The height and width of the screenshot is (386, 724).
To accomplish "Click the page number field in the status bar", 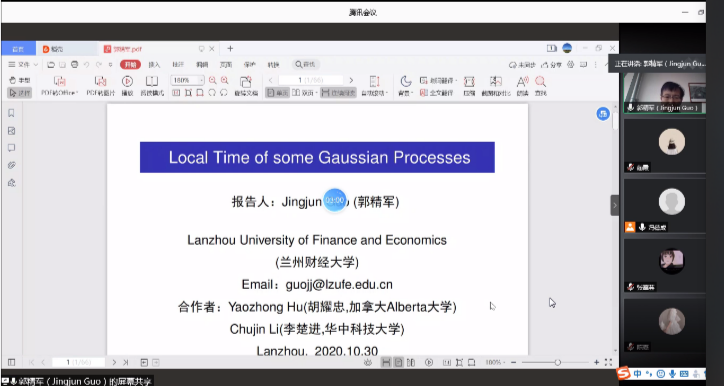I will coord(78,362).
